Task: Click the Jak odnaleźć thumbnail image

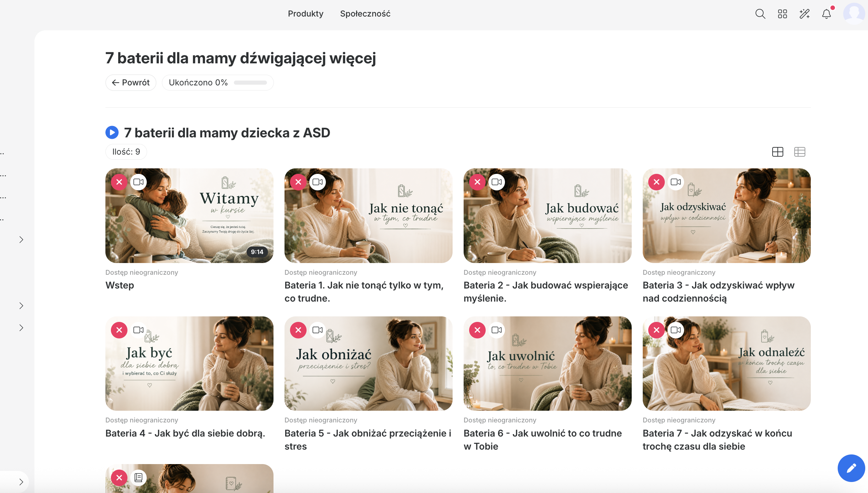Action: [x=727, y=364]
